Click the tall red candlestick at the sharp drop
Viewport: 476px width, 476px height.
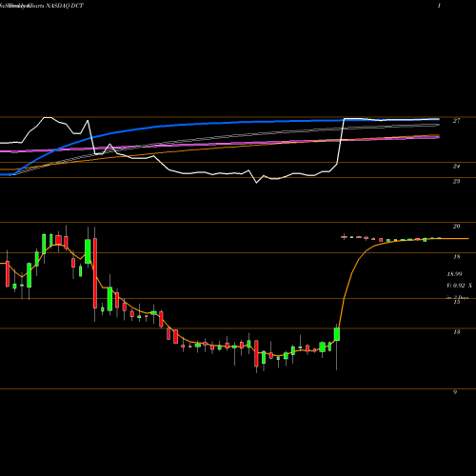95,273
